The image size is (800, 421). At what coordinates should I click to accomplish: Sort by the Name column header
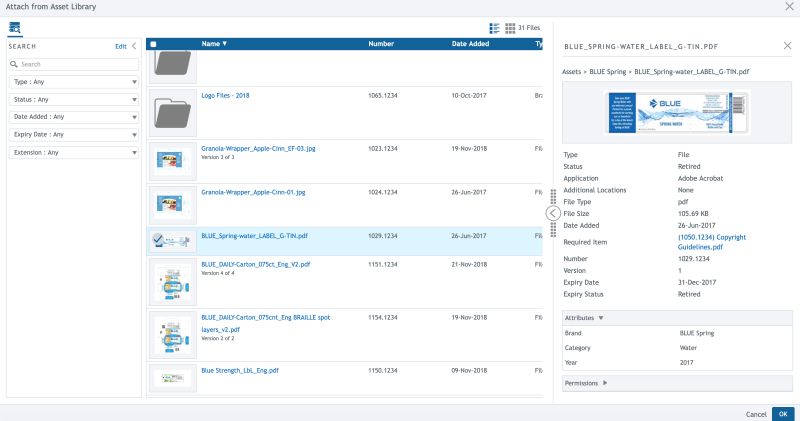(x=214, y=44)
